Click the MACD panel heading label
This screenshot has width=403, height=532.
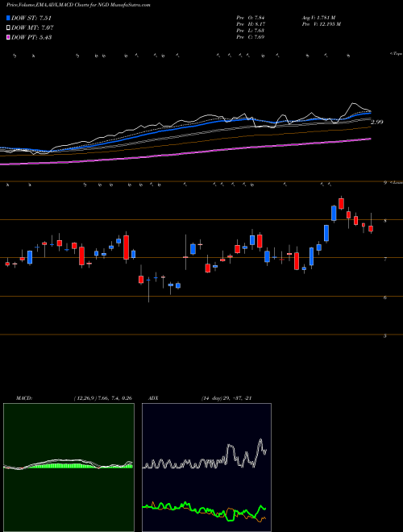coord(23,398)
